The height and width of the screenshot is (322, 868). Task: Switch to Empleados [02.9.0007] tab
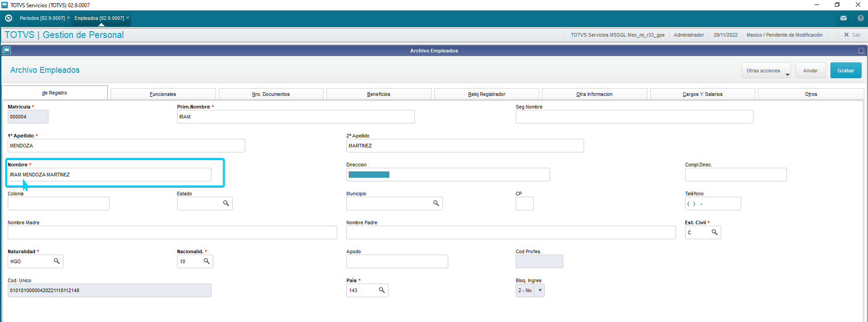(x=99, y=18)
